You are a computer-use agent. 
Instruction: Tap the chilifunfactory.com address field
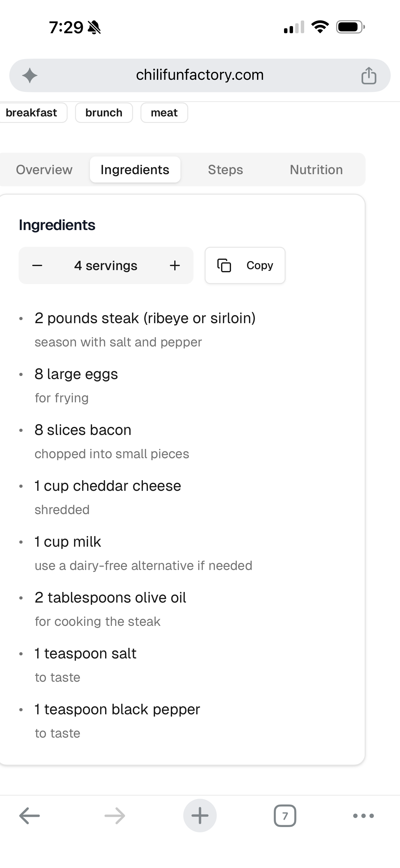click(200, 75)
